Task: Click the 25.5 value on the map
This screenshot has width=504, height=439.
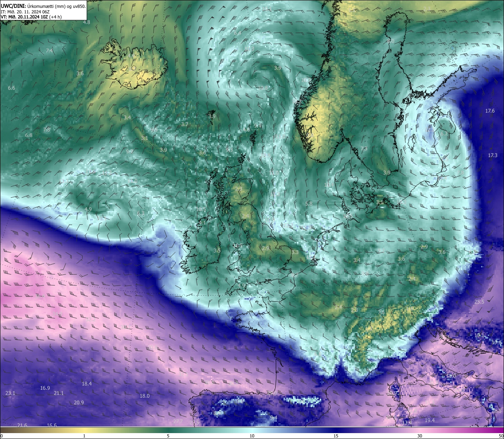Action: (x=479, y=302)
